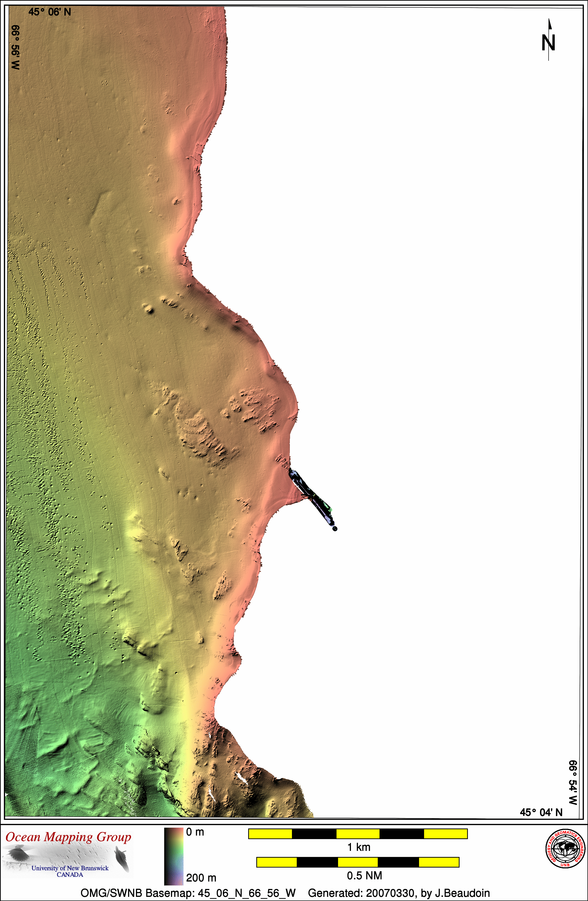Click the Generated 20070330 by J.Beaudoin text
The height and width of the screenshot is (901, 588).
[x=399, y=893]
